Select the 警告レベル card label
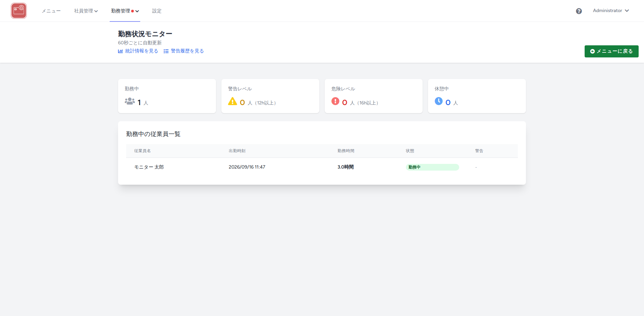Screen dimensions: 644x316 240,89
